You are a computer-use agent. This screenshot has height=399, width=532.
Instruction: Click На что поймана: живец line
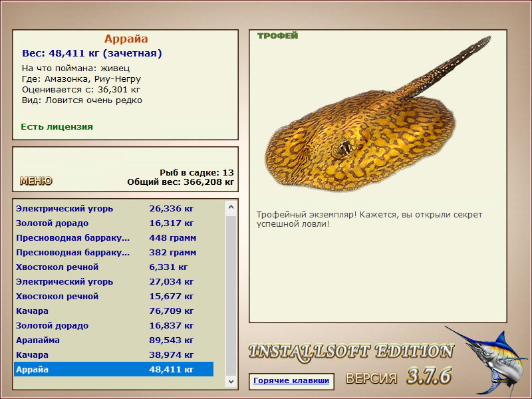click(76, 68)
